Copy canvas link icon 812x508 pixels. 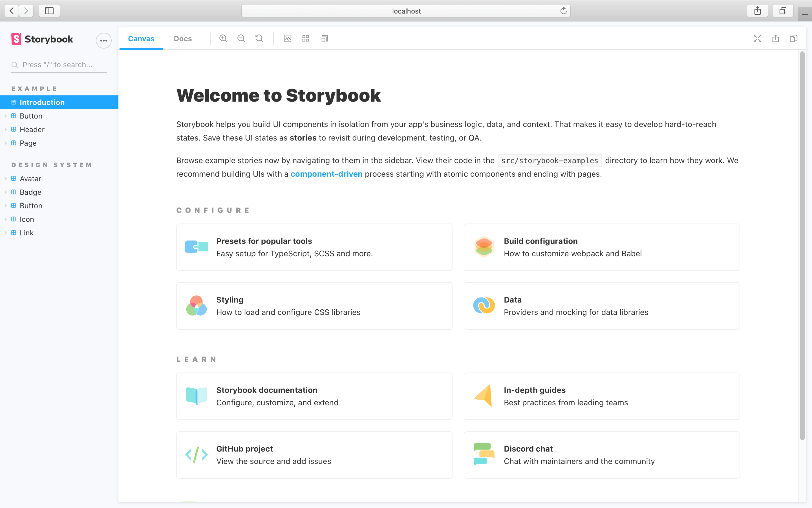click(x=794, y=39)
